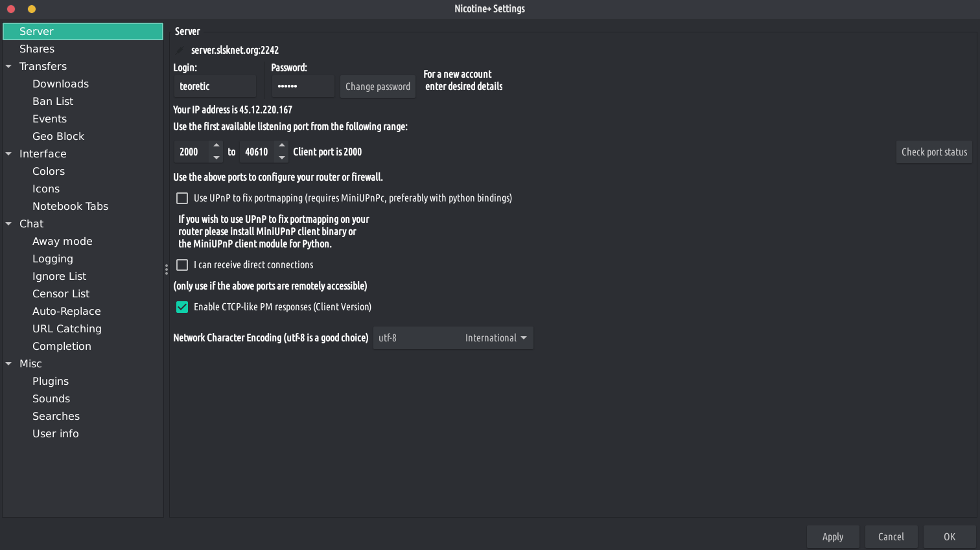
Task: Click the Check port status button
Action: (934, 152)
